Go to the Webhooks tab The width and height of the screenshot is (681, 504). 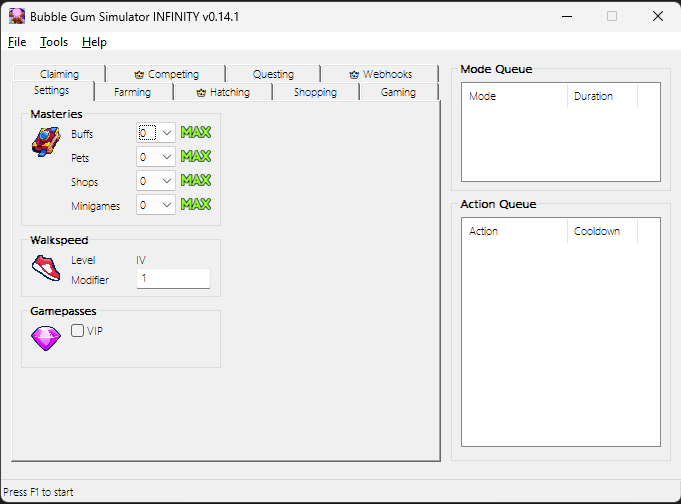(x=380, y=74)
